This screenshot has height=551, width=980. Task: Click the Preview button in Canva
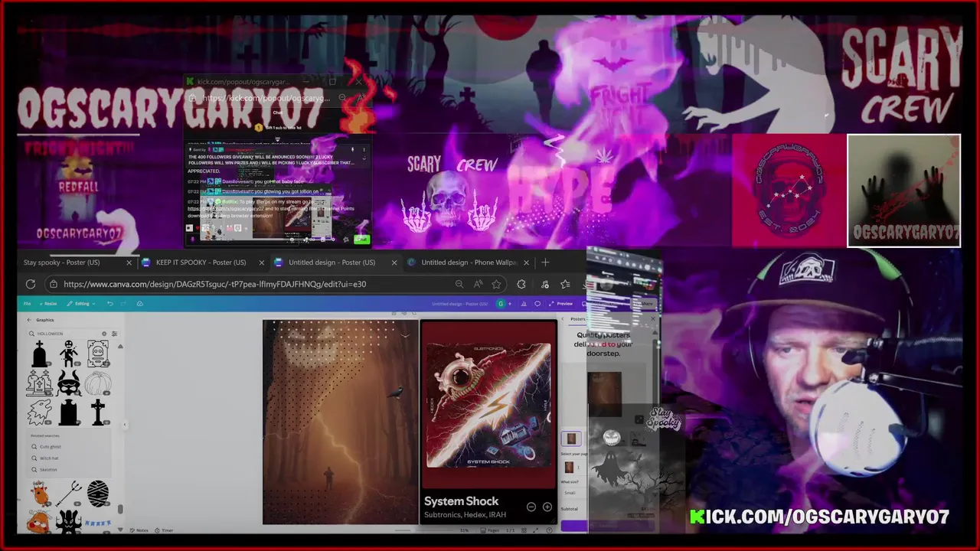[x=560, y=304]
